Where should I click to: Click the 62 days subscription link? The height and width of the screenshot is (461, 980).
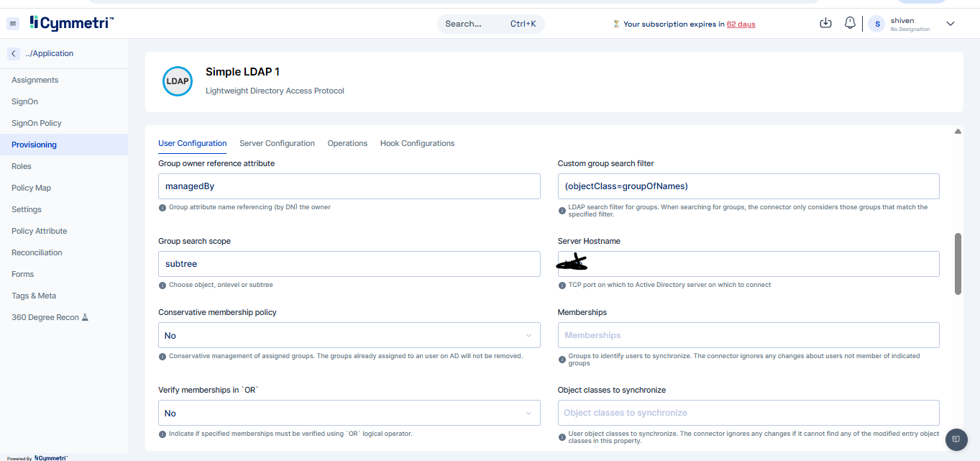[x=741, y=24]
